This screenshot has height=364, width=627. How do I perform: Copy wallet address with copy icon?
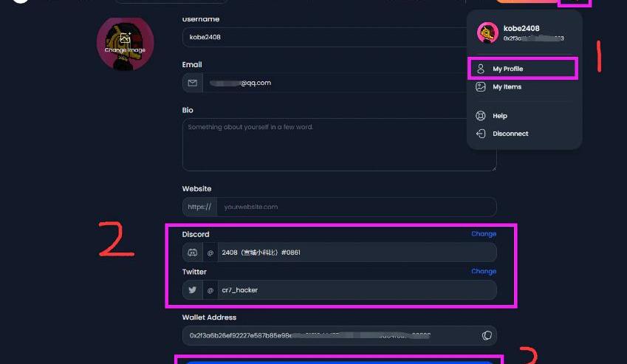tap(487, 336)
